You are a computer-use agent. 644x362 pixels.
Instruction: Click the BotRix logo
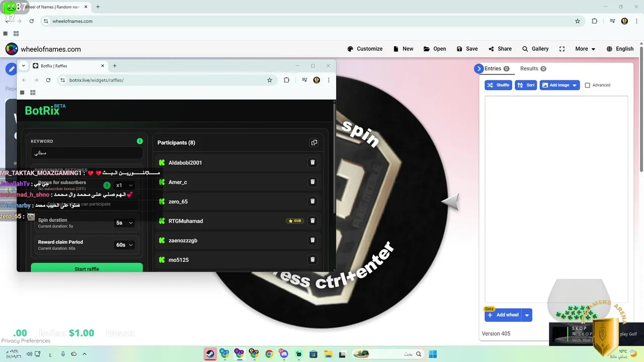tap(45, 110)
